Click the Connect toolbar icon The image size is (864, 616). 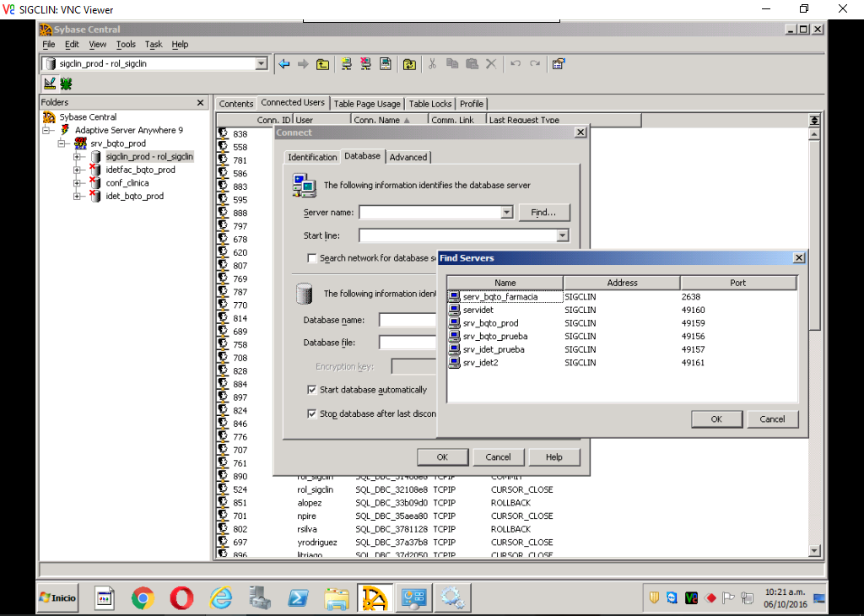click(x=346, y=64)
